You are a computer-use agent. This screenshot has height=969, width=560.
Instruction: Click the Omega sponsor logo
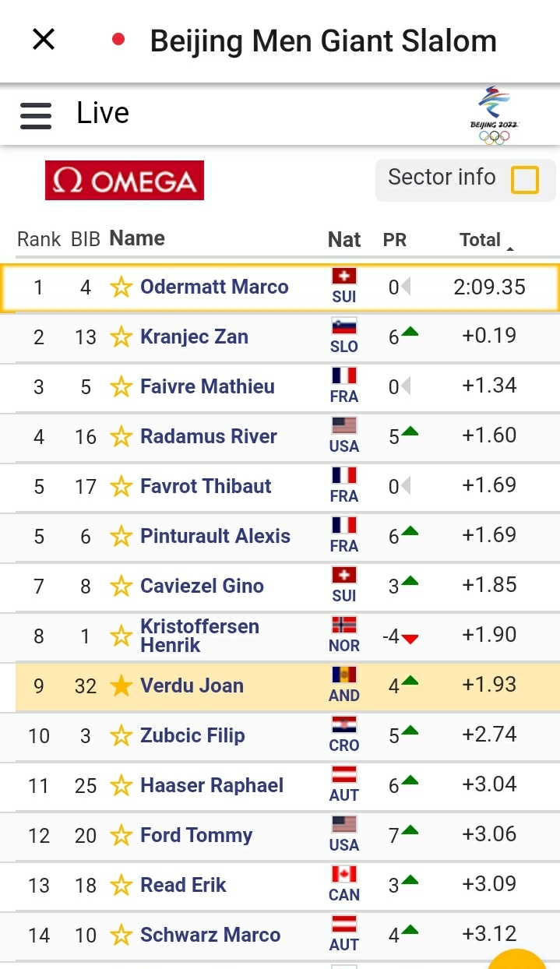point(125,181)
